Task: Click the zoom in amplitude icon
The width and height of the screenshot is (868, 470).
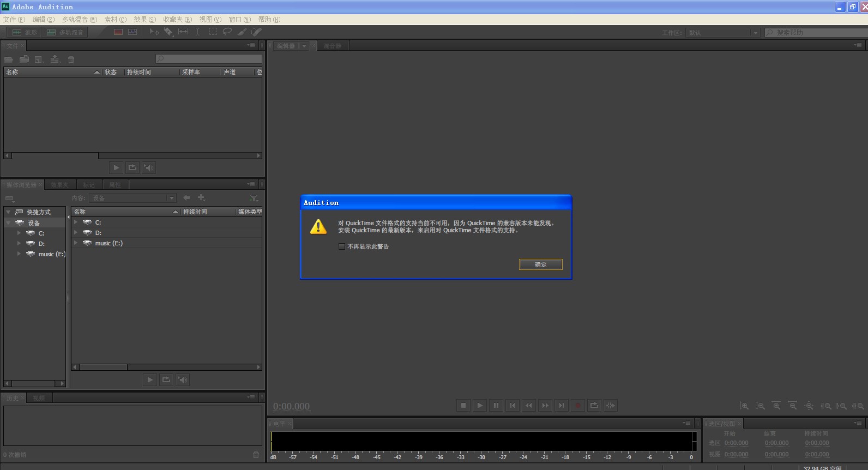Action: (744, 406)
